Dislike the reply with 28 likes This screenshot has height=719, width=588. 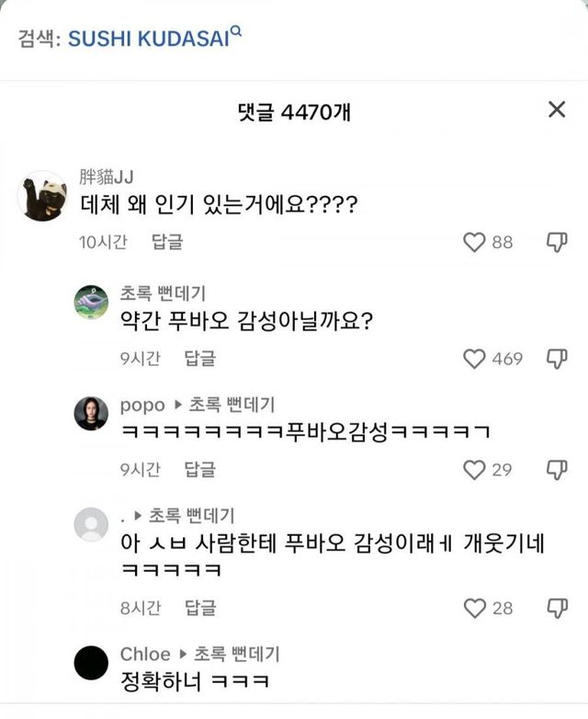[x=557, y=608]
